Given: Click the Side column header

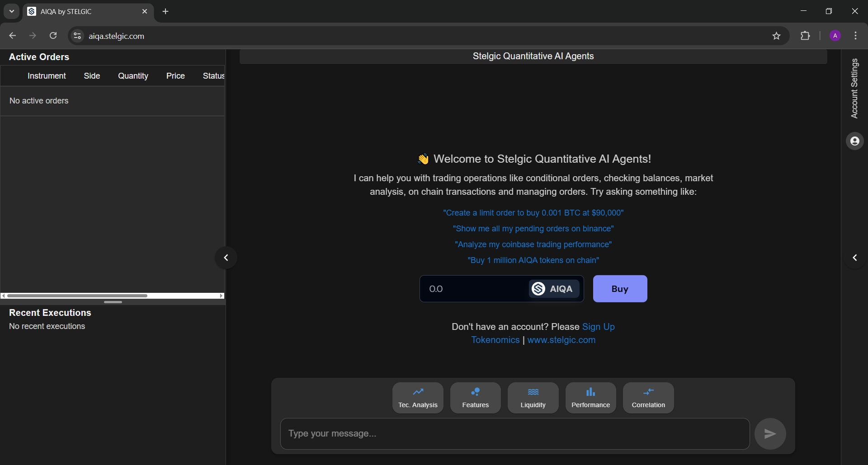Looking at the screenshot, I should point(92,76).
